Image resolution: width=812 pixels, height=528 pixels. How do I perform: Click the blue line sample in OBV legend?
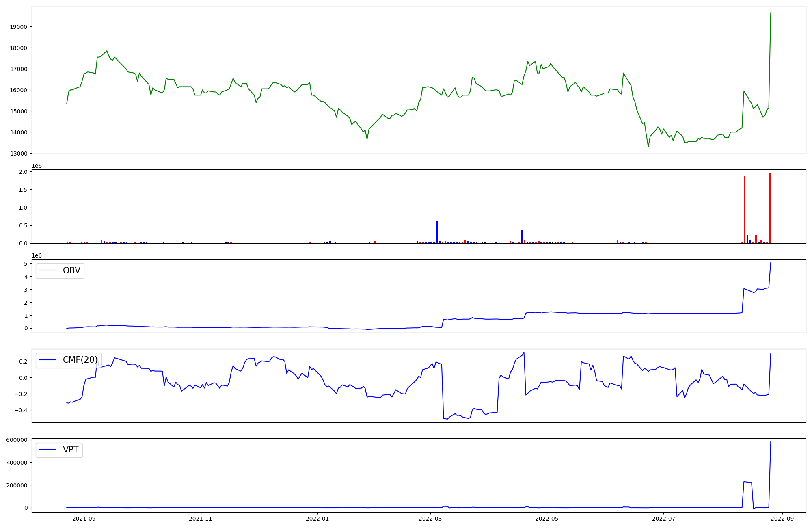[48, 270]
